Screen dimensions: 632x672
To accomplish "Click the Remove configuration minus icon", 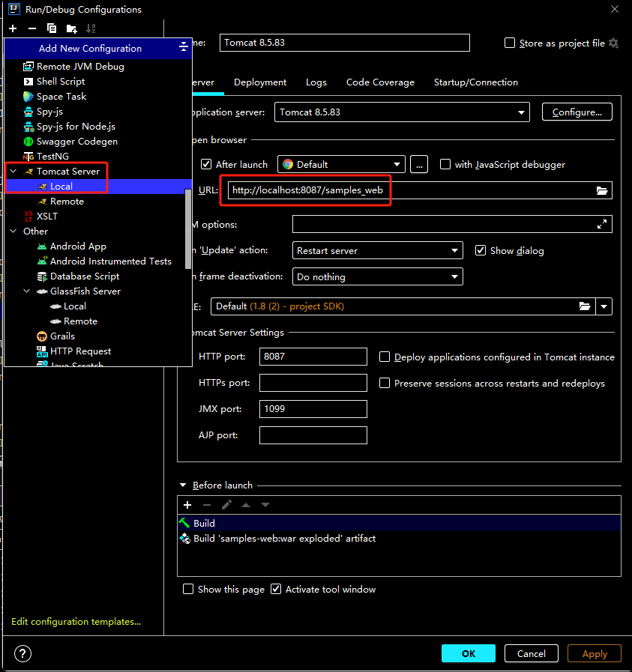I will tap(32, 28).
